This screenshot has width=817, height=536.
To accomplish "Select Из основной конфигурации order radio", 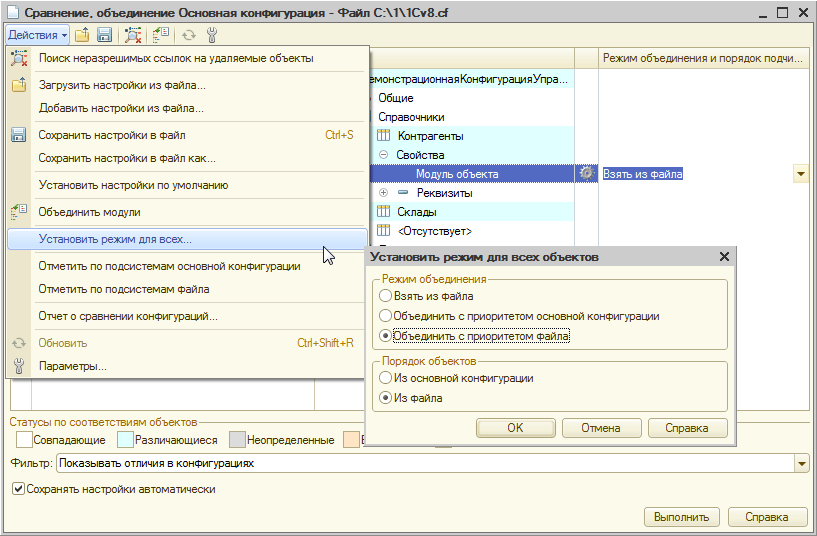I will (385, 378).
